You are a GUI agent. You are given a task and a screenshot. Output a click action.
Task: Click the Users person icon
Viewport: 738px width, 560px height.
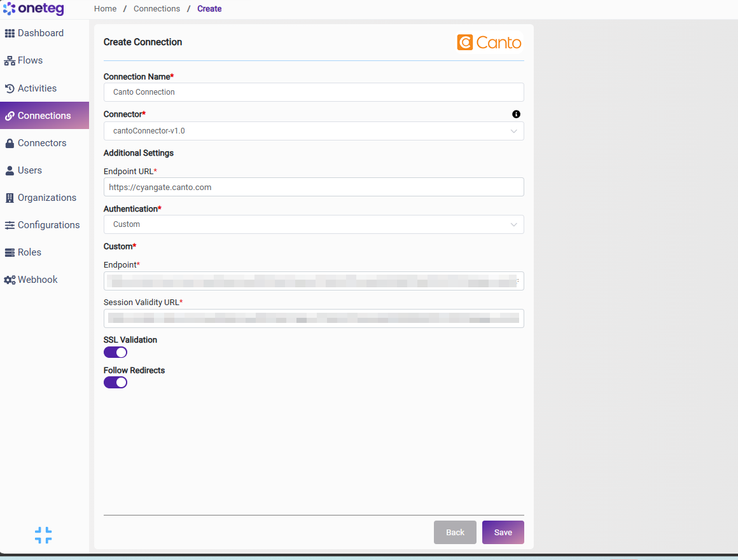click(10, 171)
